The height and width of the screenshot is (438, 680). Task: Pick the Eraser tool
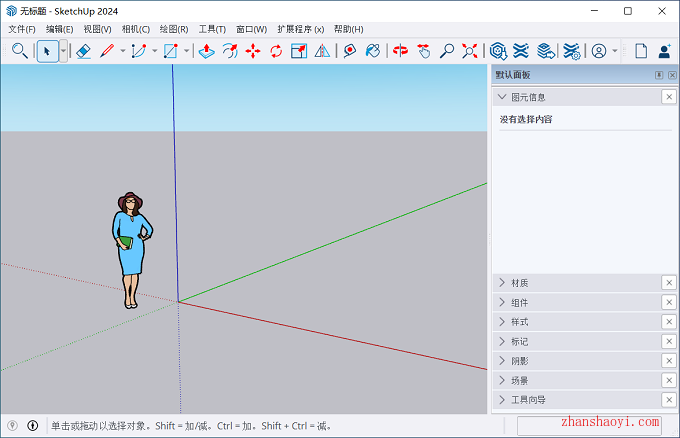pos(83,51)
